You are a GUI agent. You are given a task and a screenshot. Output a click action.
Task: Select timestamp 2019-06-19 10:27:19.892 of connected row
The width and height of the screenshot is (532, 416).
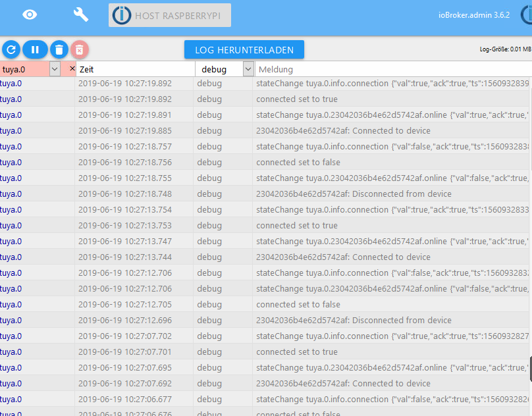[125, 99]
